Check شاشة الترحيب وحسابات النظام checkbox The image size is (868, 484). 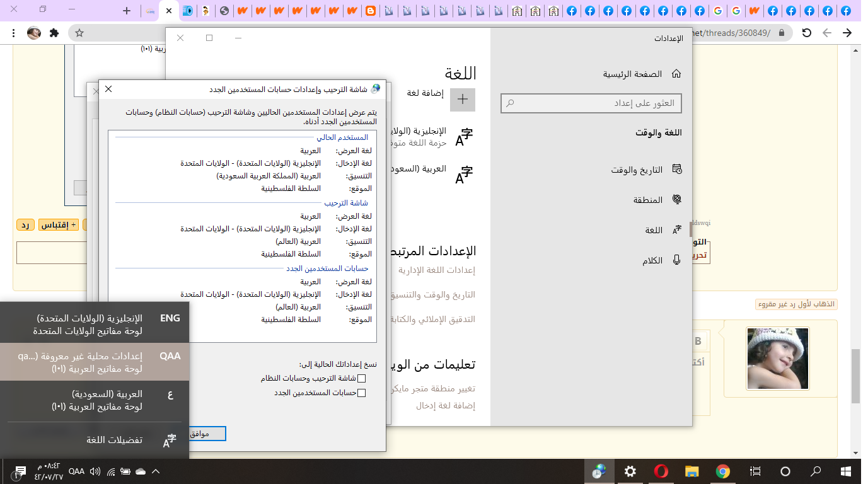pyautogui.click(x=362, y=378)
